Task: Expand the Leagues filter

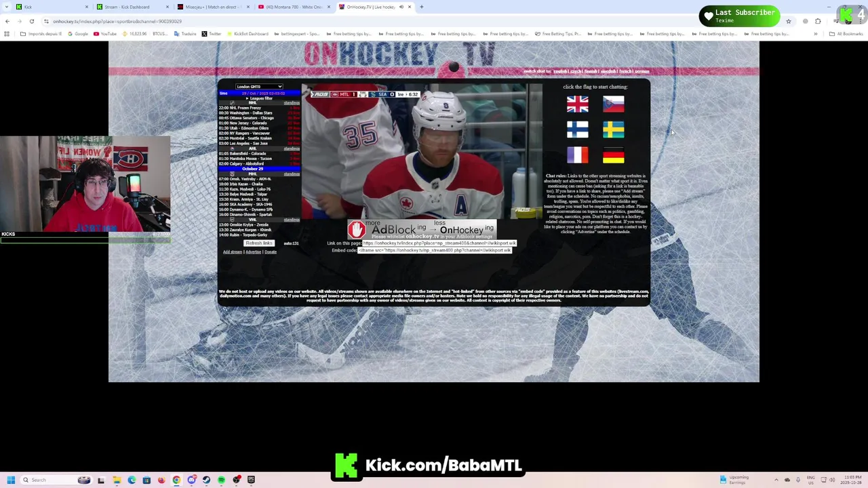Action: coord(259,98)
